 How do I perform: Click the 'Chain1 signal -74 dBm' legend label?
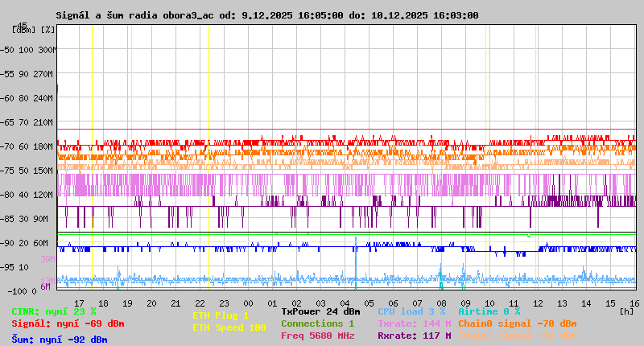(x=518, y=336)
